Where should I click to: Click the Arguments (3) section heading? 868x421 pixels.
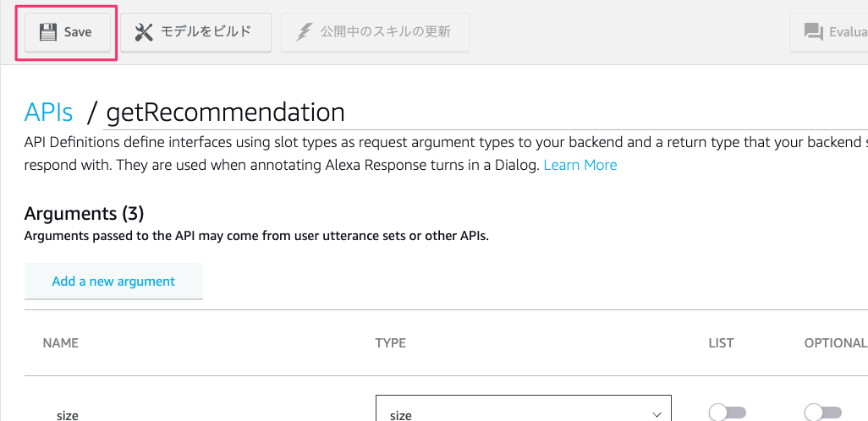point(85,212)
